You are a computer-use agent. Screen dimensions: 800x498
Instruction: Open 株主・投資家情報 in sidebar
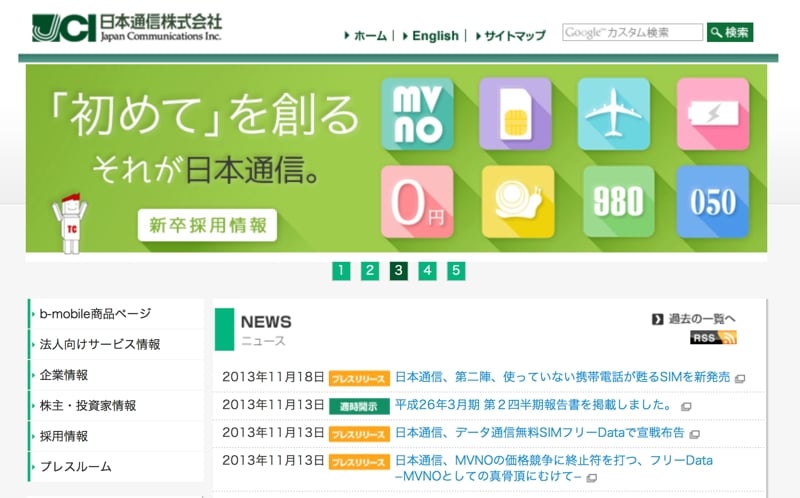click(88, 406)
